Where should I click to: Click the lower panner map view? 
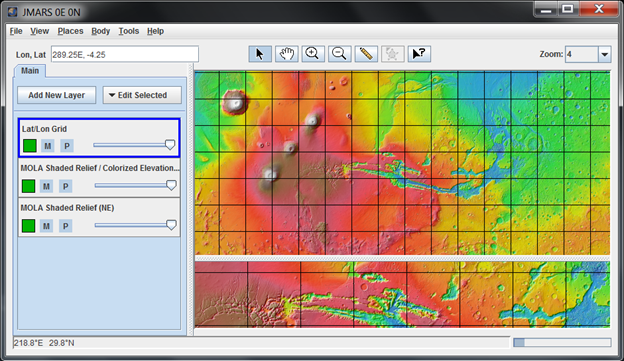click(x=402, y=295)
